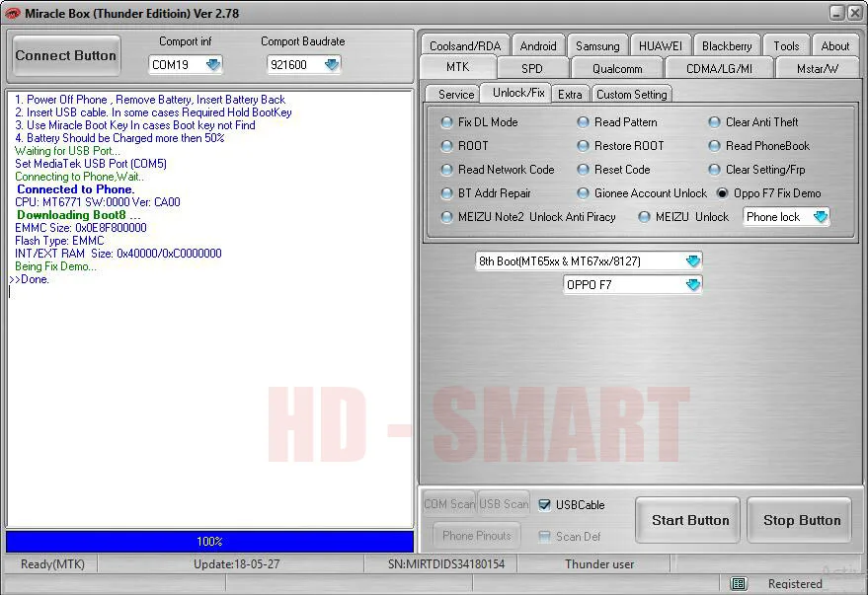Select the Unlock/Fix sub-tab

tap(518, 93)
